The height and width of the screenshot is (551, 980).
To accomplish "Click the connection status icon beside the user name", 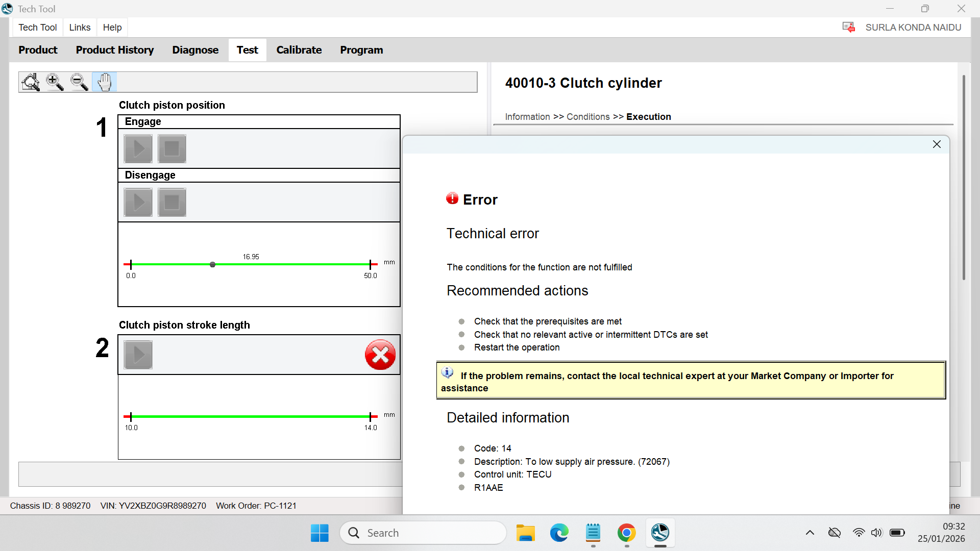I will [849, 28].
